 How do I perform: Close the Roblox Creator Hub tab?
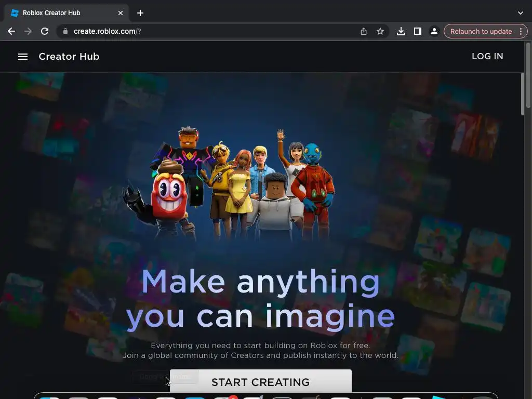point(121,13)
